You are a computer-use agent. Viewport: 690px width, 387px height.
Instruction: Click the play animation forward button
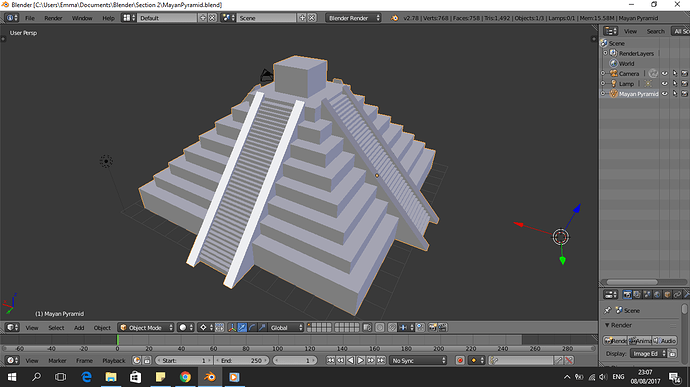(360, 360)
